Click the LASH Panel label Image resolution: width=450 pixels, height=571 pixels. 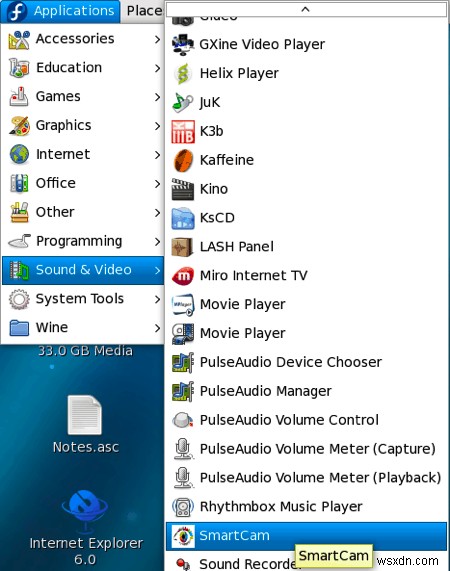(237, 247)
